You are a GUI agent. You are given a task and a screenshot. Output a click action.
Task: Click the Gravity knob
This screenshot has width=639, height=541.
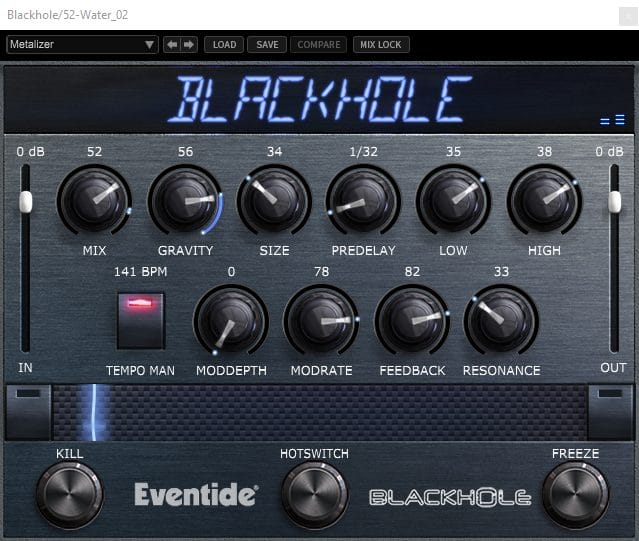click(185, 200)
